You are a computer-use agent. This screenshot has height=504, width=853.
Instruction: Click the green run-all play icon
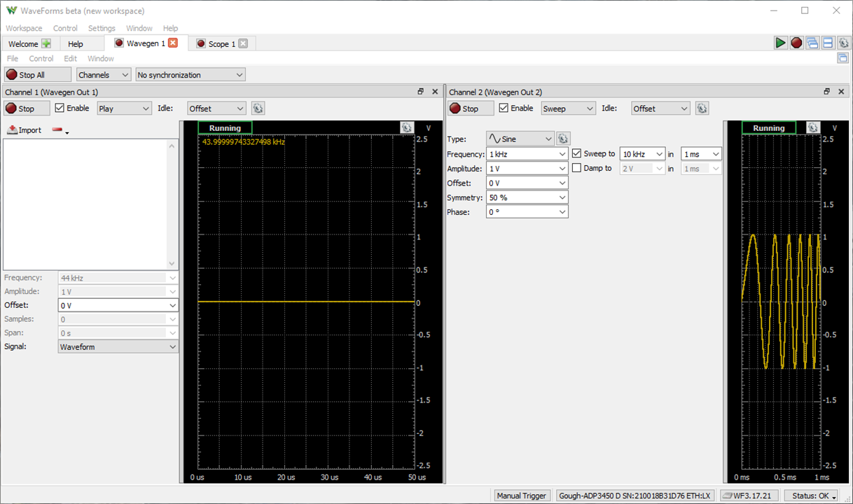pyautogui.click(x=780, y=43)
